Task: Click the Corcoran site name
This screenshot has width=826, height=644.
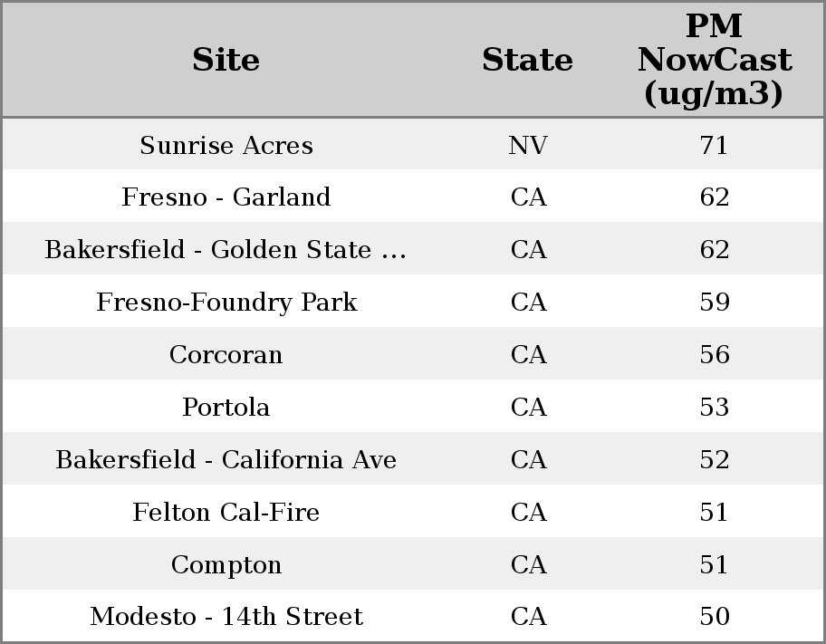Action: point(226,355)
